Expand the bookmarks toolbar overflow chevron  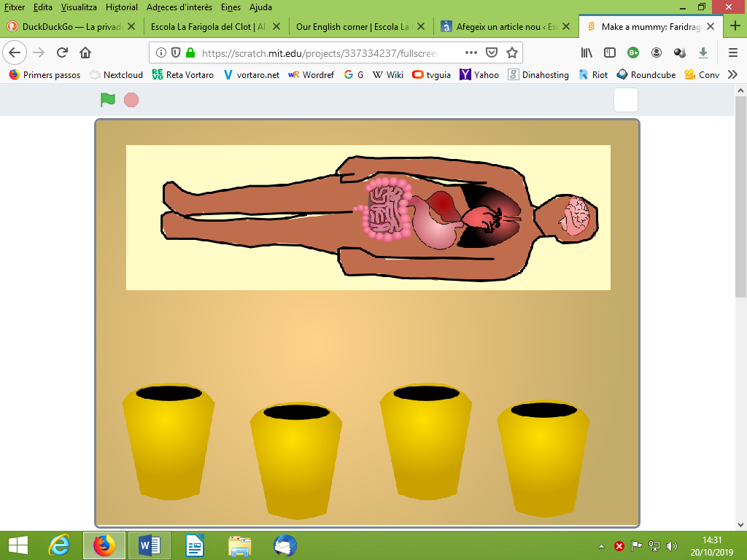click(732, 74)
